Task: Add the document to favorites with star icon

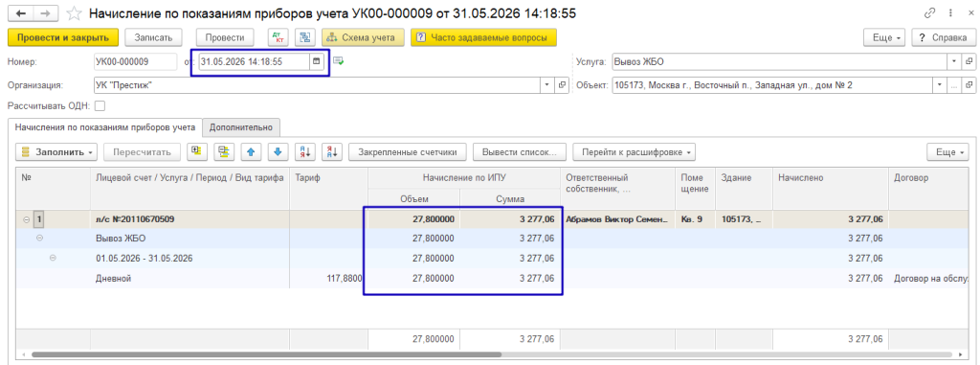Action: 74,13
